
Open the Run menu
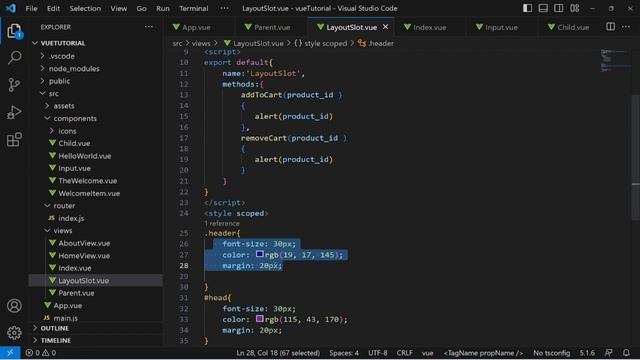(x=162, y=8)
